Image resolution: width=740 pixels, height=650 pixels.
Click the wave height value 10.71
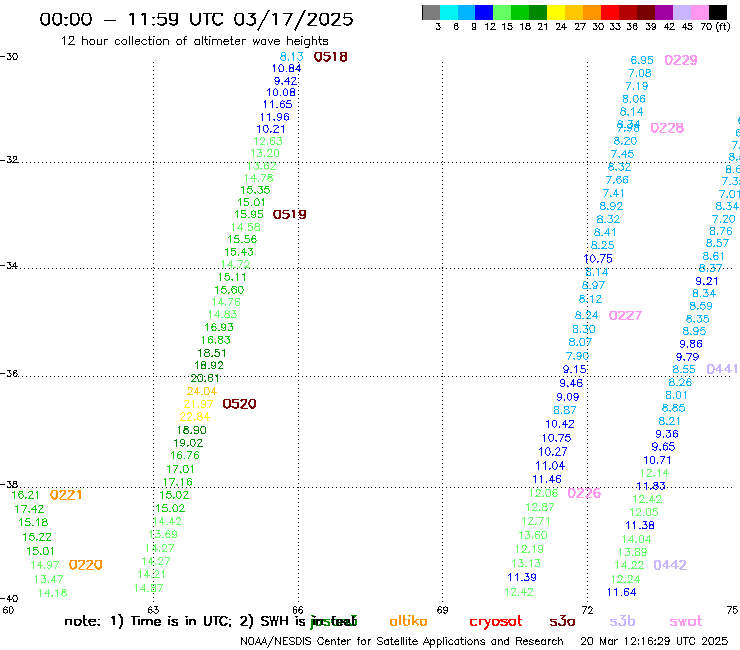(657, 460)
